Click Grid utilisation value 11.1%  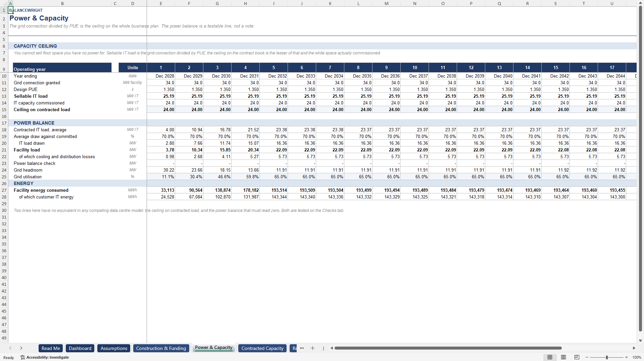[161, 177]
